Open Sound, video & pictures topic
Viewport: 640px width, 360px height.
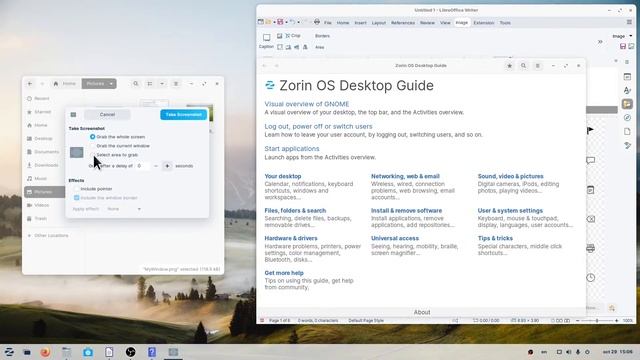(x=511, y=176)
